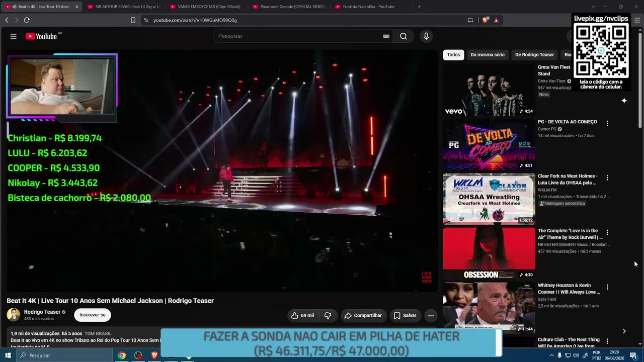Select the Da mesma série chip

[x=488, y=55]
